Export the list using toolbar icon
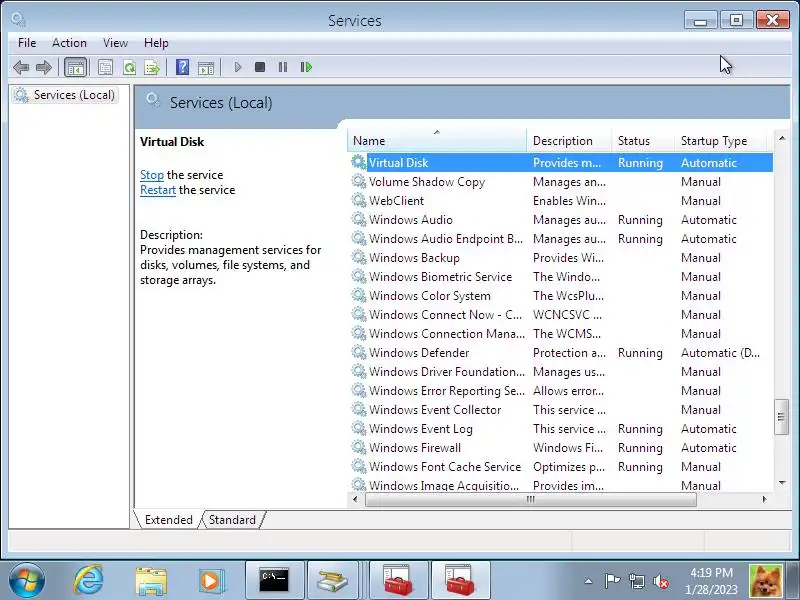Viewport: 800px width, 600px height. tap(152, 67)
